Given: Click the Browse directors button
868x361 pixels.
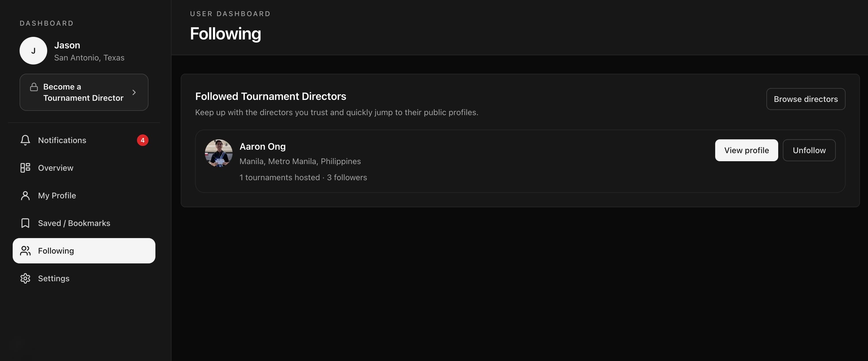Looking at the screenshot, I should (x=806, y=99).
